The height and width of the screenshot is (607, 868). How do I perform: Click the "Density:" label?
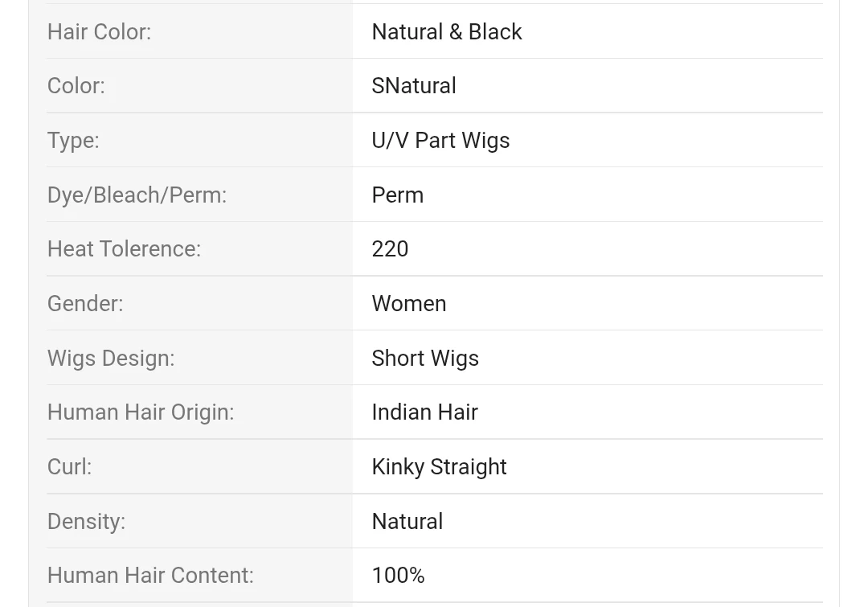pos(86,522)
